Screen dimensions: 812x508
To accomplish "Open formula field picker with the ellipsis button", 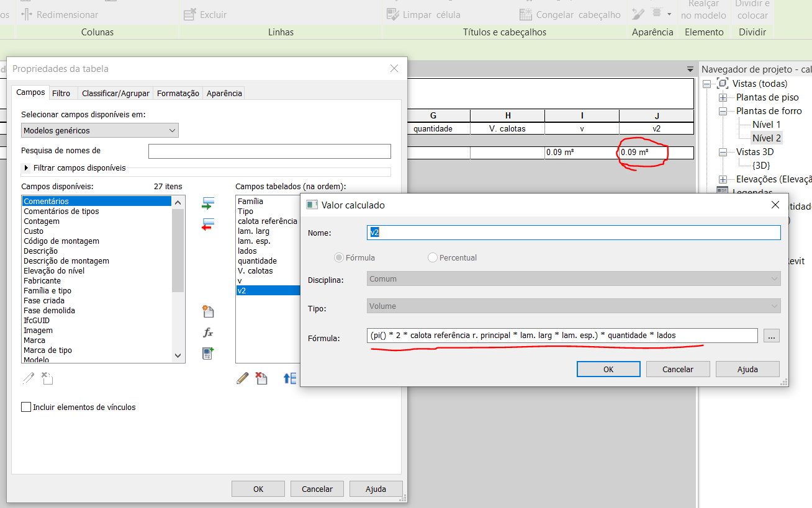I will 772,336.
